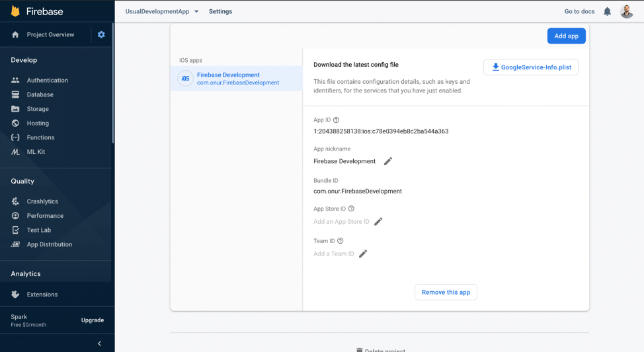Open Project Overview page
Screen dimensions: 644x352
pos(50,34)
